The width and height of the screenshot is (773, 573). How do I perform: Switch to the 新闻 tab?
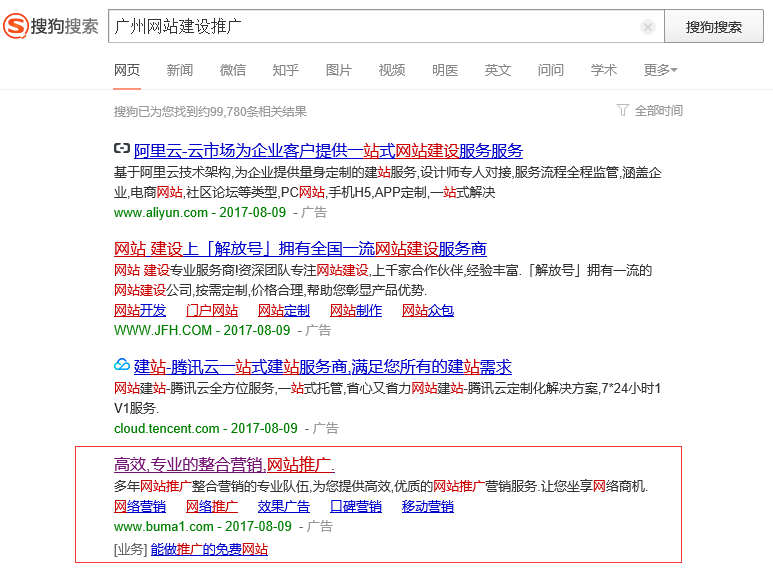(x=180, y=70)
